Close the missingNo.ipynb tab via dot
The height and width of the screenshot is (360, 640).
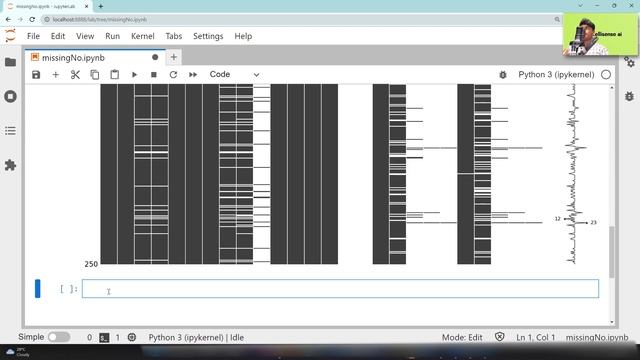tap(155, 58)
